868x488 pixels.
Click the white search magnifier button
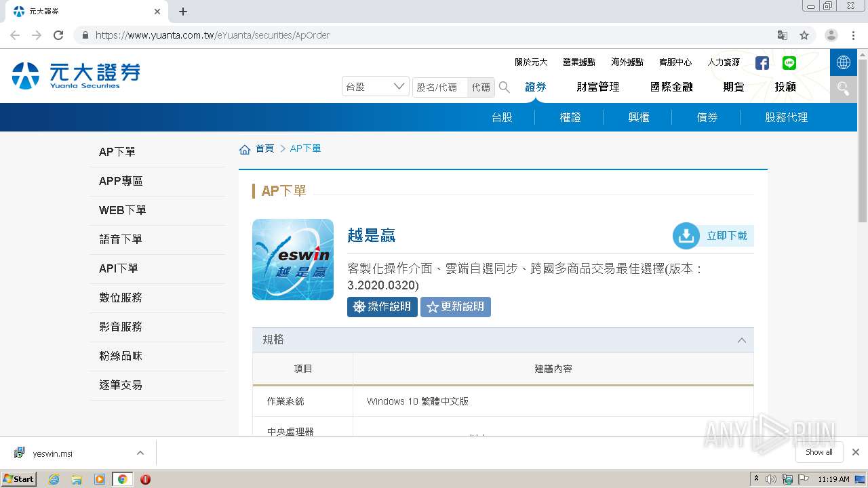(844, 89)
